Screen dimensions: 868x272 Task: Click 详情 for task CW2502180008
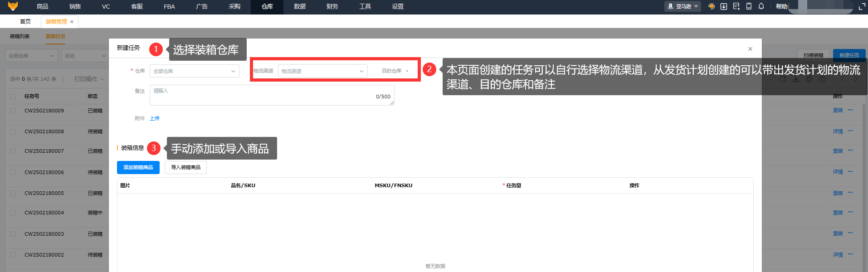[x=838, y=131]
